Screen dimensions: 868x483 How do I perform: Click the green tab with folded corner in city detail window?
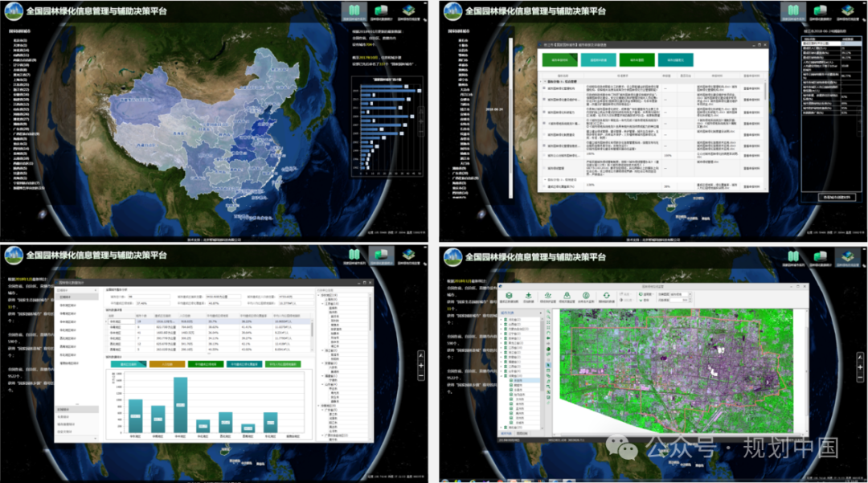[x=559, y=60]
